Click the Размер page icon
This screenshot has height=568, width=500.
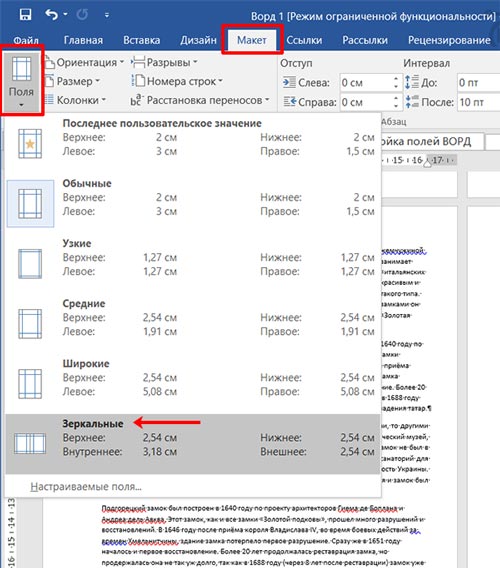(50, 81)
